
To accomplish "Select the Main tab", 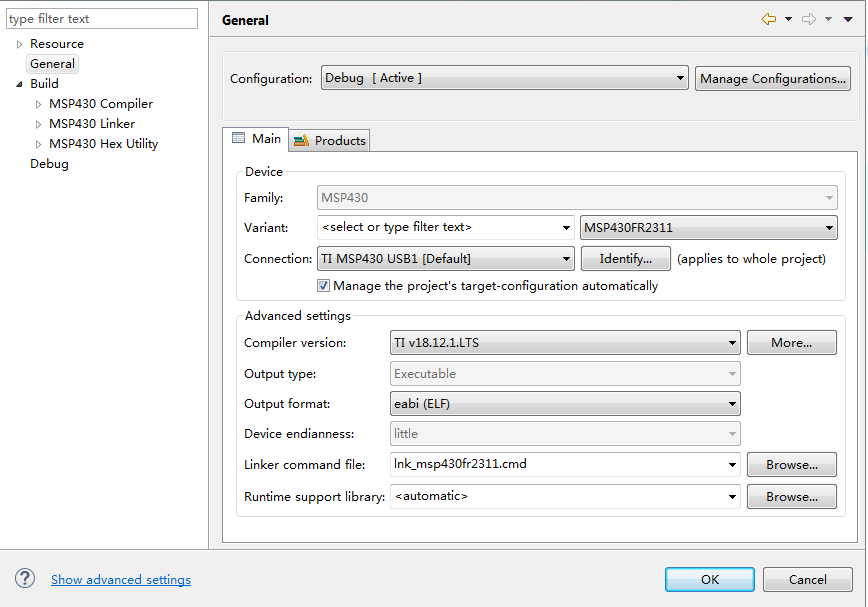I will pyautogui.click(x=256, y=139).
